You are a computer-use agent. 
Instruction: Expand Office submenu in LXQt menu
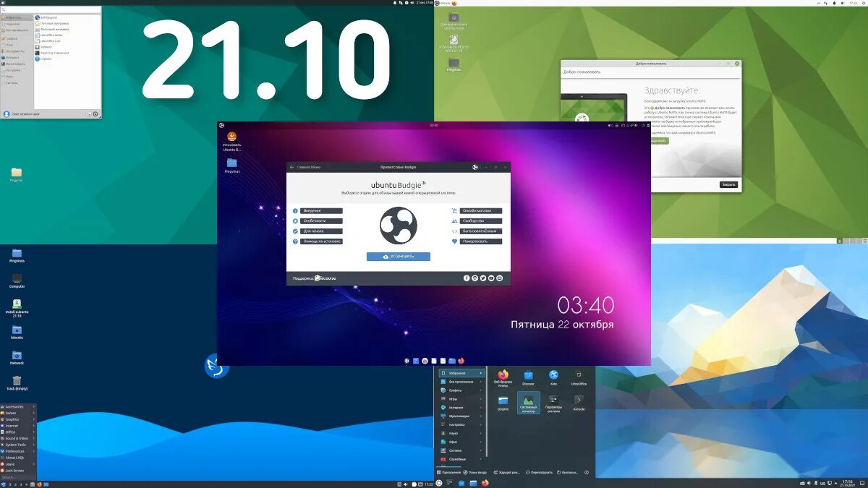[18, 432]
